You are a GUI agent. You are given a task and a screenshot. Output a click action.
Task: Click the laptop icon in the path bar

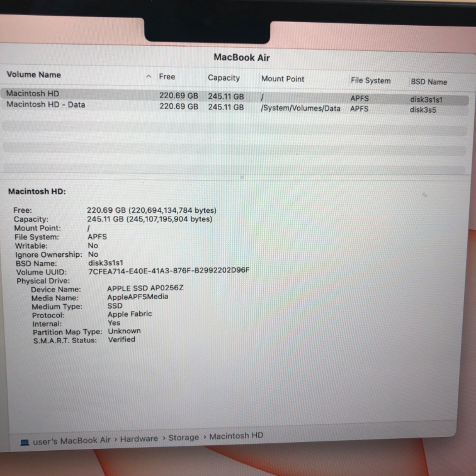(x=25, y=442)
